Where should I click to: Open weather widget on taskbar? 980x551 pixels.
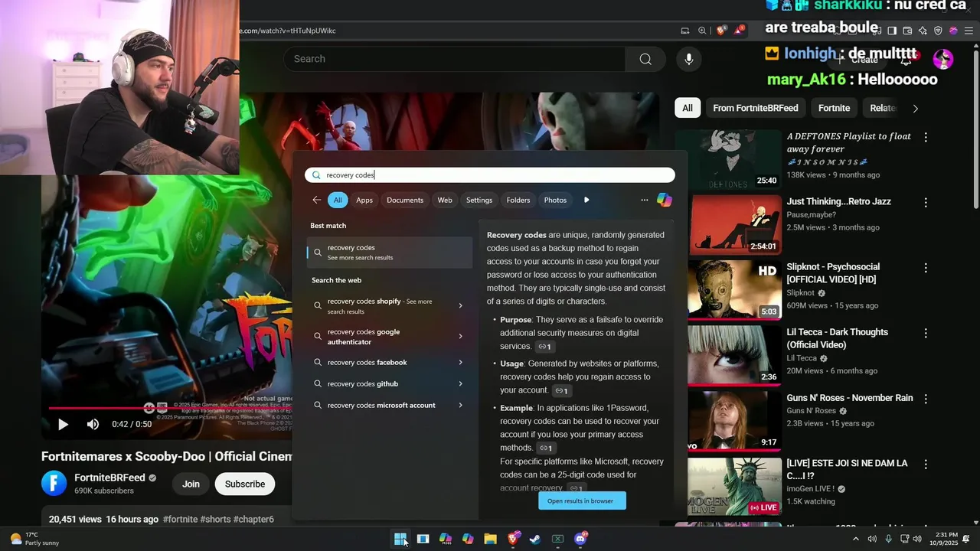tap(34, 539)
